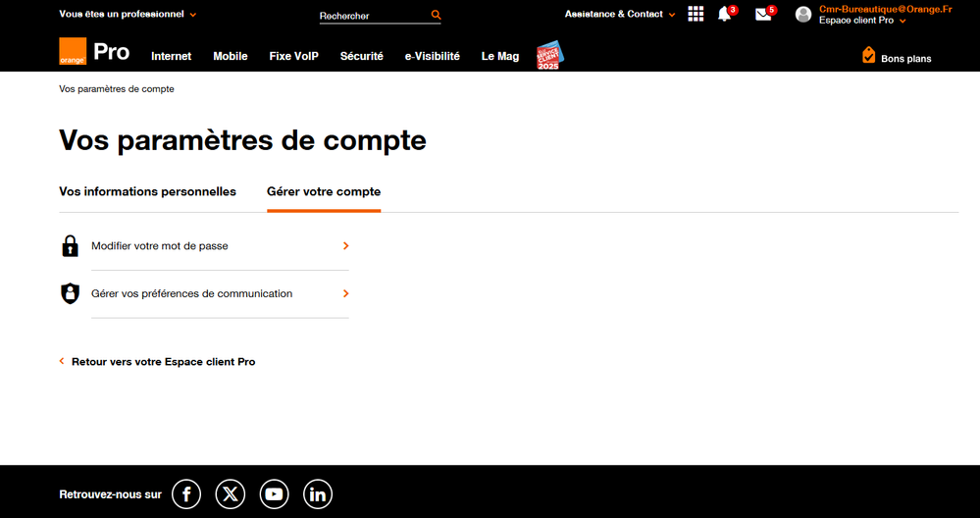Click the Bons plans link
Screen dimensions: 980x518
905,59
